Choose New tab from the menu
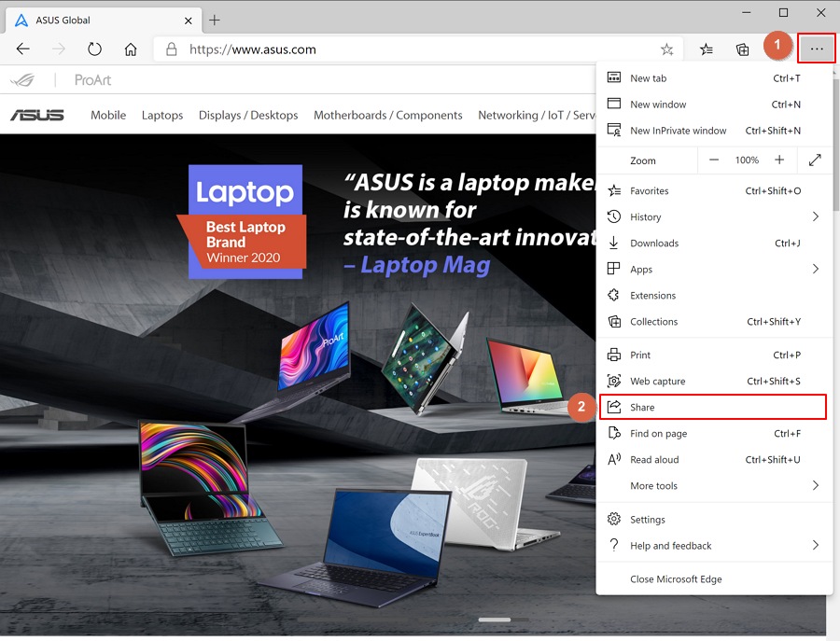This screenshot has height=641, width=840. coord(714,78)
